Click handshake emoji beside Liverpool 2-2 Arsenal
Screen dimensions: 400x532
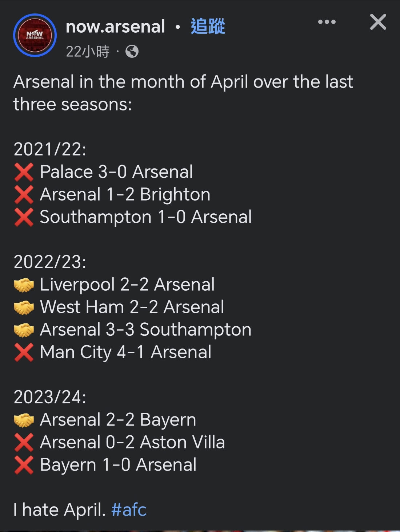[x=24, y=285]
